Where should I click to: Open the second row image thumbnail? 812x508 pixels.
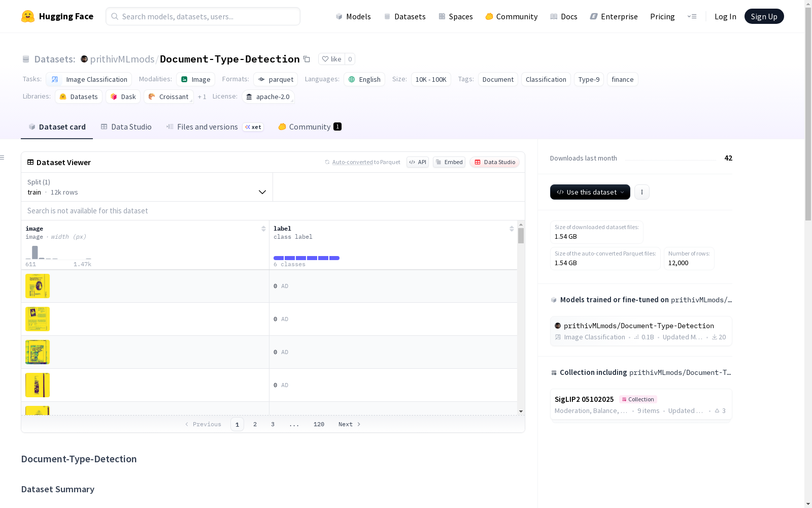[x=38, y=319]
